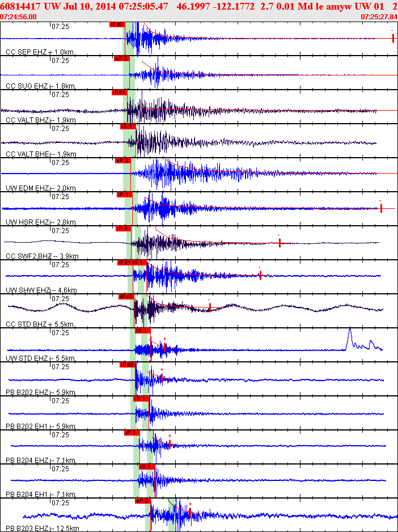The width and height of the screenshot is (398, 532).
Task: Select the station label CC STD BHZ 5.5km
Action: click(x=40, y=324)
